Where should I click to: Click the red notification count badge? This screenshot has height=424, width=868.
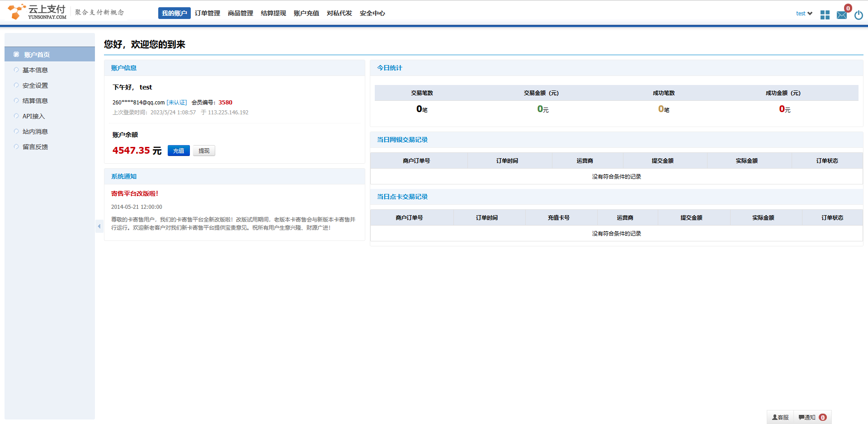pos(823,417)
